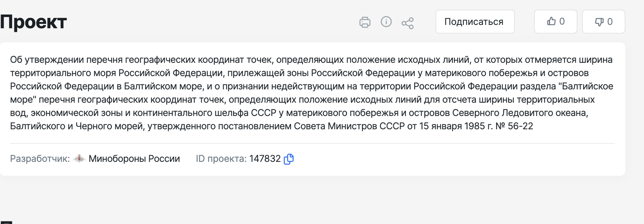Click the Минобороны России emblem icon
The height and width of the screenshot is (224, 644).
click(79, 159)
